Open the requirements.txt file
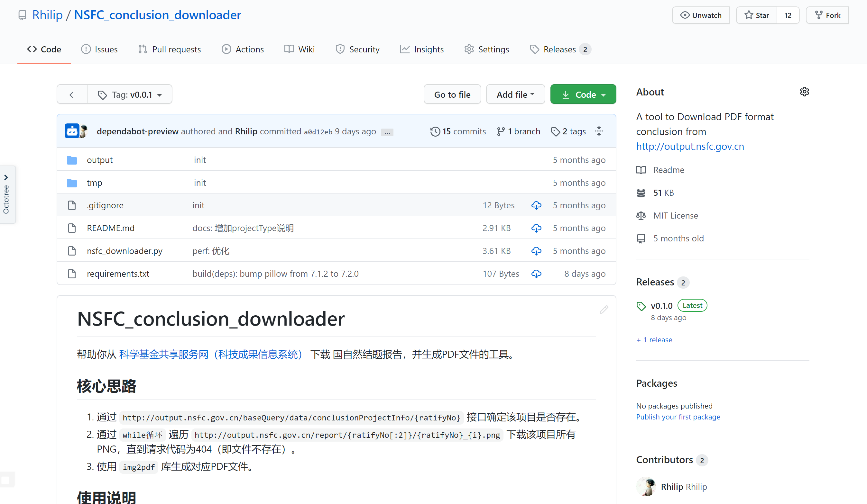 (x=118, y=274)
